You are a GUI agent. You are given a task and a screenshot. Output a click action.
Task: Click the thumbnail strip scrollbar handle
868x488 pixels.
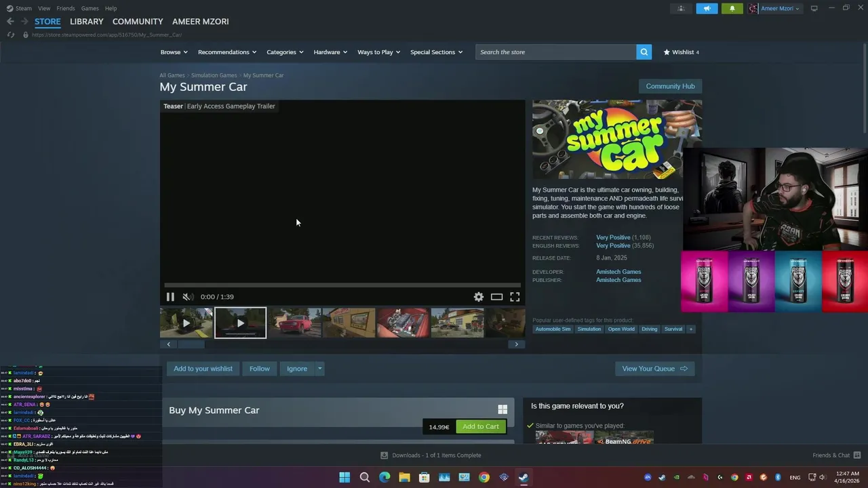[191, 344]
